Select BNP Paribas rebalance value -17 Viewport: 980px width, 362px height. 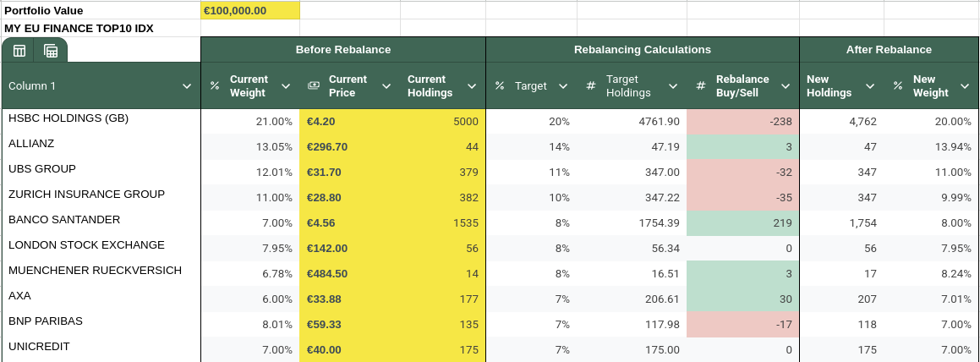(743, 325)
